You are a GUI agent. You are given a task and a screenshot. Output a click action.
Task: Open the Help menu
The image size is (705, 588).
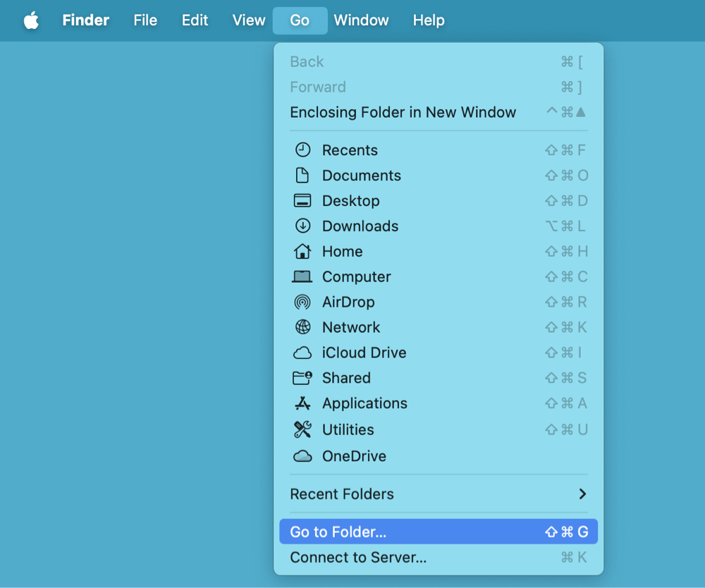(429, 20)
